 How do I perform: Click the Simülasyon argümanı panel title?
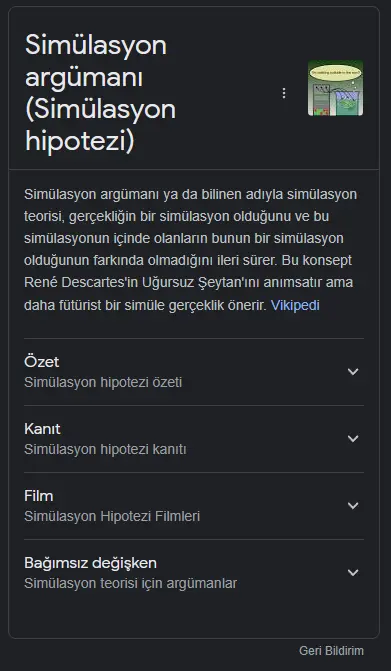tap(101, 92)
